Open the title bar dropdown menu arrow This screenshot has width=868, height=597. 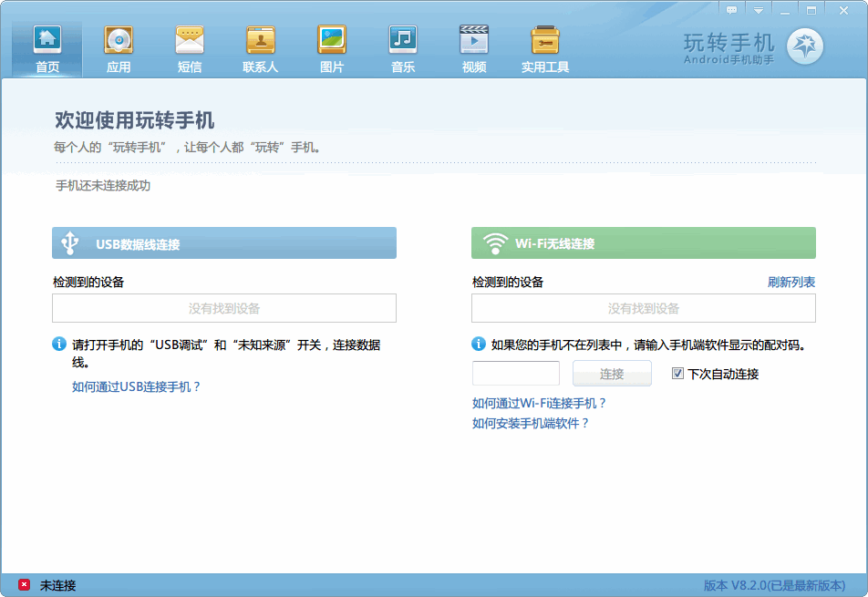(x=758, y=9)
